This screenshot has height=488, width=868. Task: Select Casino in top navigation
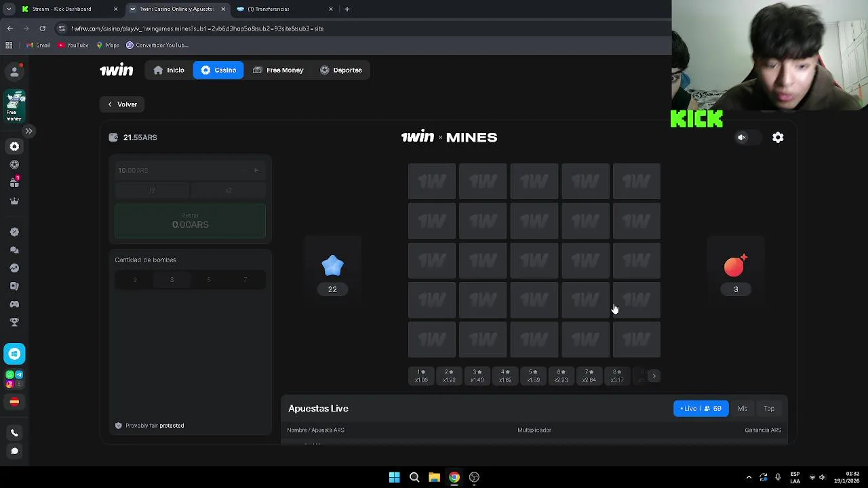[218, 70]
